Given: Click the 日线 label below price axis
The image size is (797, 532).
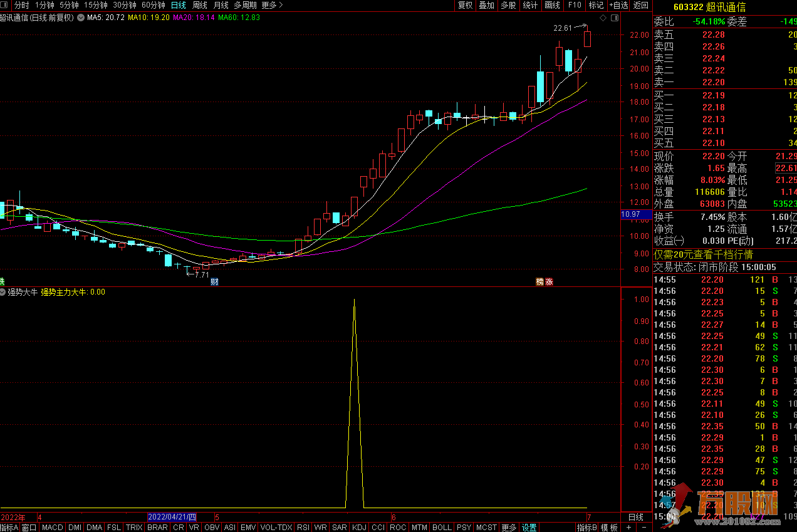Looking at the screenshot, I should tap(636, 518).
